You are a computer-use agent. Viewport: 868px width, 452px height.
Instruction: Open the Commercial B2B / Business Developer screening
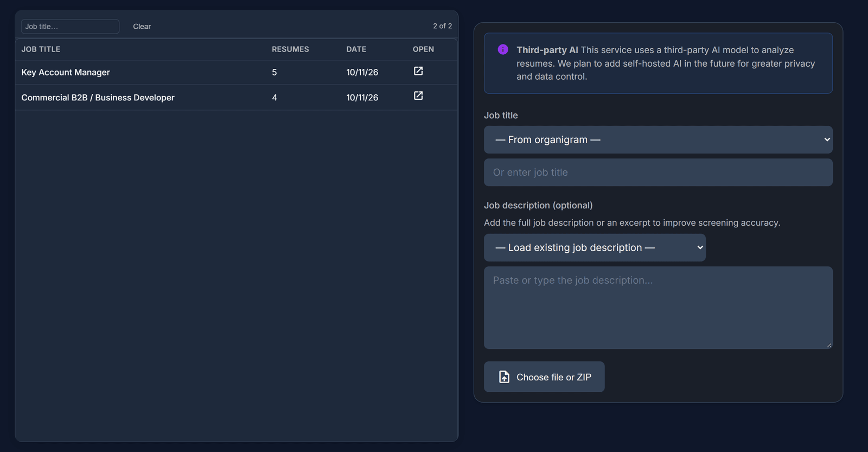click(418, 96)
